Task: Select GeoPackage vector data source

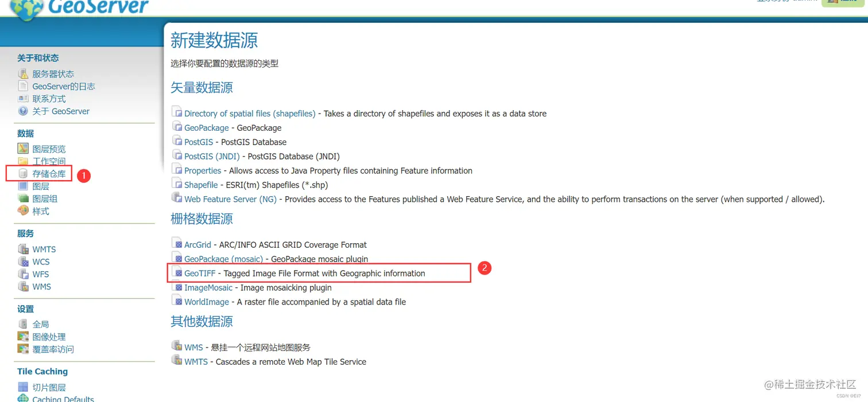Action: [x=207, y=128]
